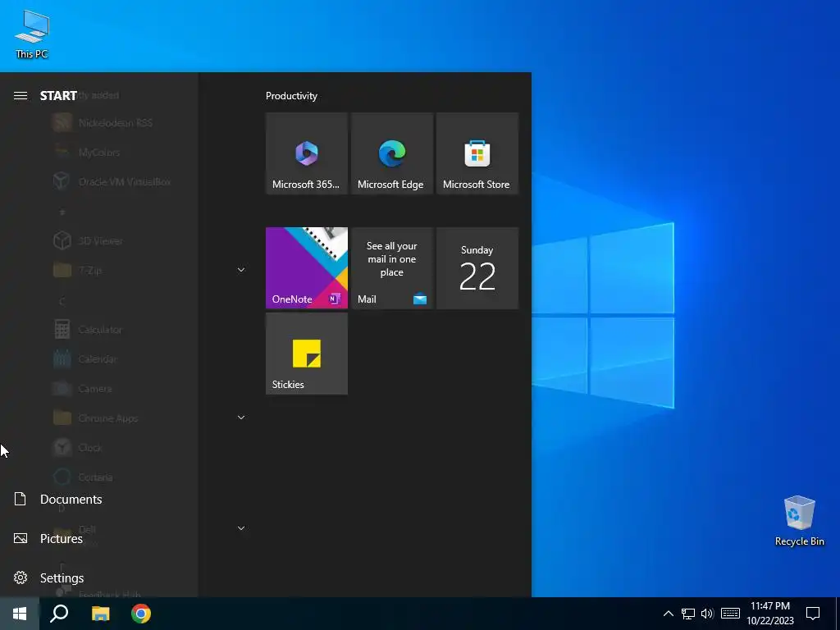Open Pictures from the Start rail
The height and width of the screenshot is (630, 840).
point(99,538)
